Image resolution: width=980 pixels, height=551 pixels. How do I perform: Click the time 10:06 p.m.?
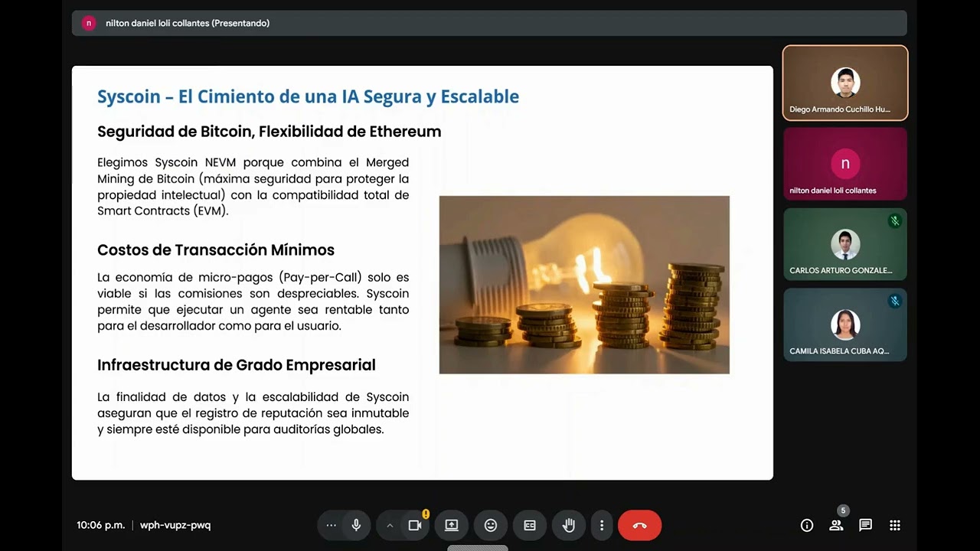coord(100,526)
